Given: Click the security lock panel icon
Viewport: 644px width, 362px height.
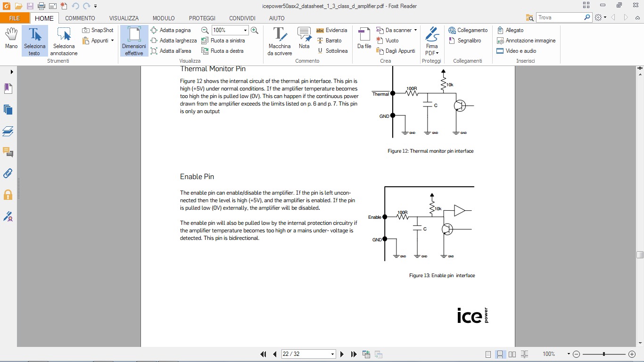Looking at the screenshot, I should 8,195.
